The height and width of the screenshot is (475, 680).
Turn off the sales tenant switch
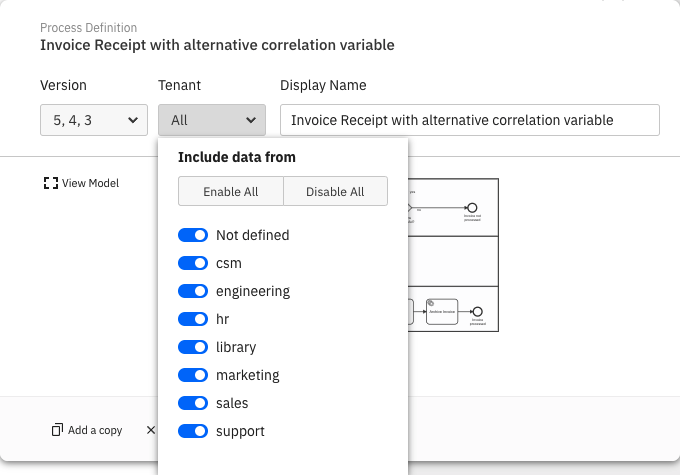(193, 403)
